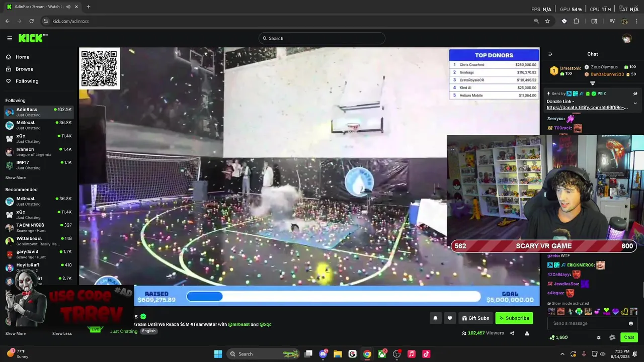Open chat settings gear icon

pyautogui.click(x=599, y=337)
